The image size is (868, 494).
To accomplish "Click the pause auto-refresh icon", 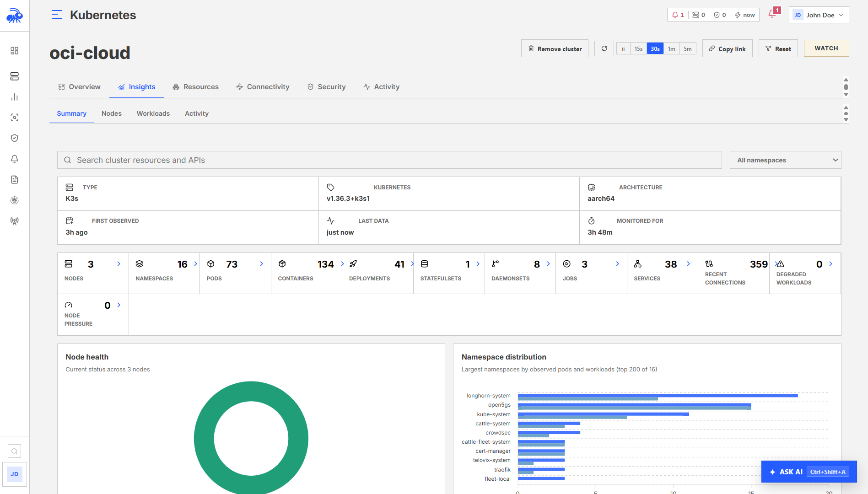I will (x=623, y=49).
